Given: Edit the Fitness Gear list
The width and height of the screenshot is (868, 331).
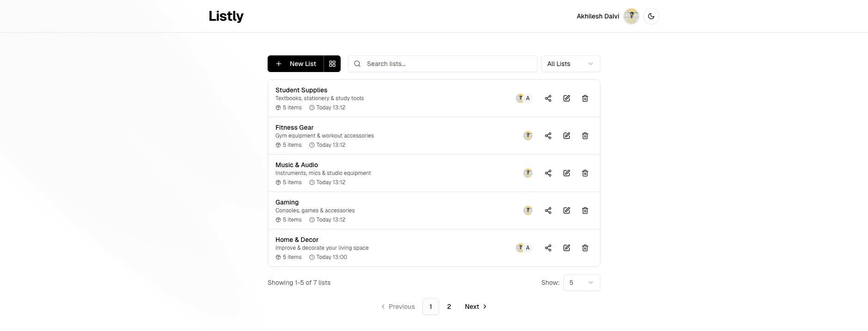Looking at the screenshot, I should click(566, 136).
